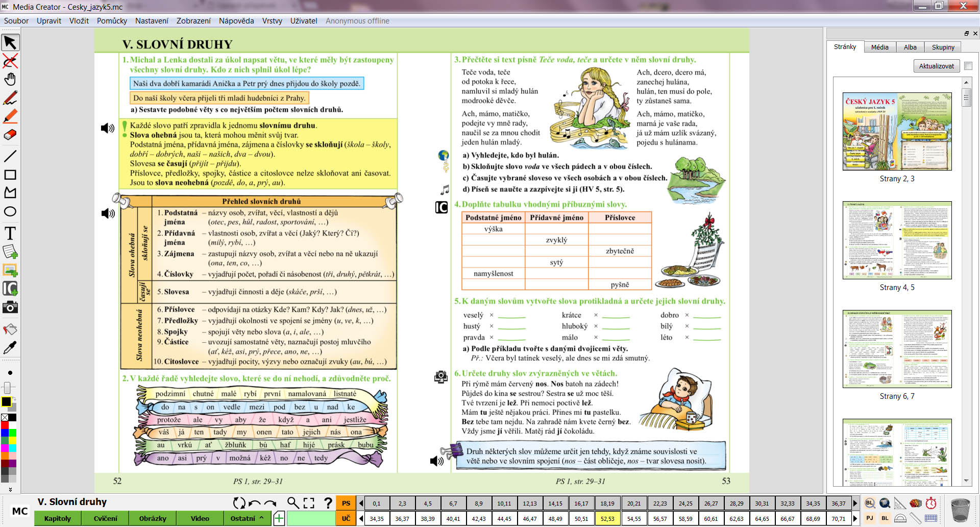
Task: Show the protractor tool
Action: [x=900, y=518]
